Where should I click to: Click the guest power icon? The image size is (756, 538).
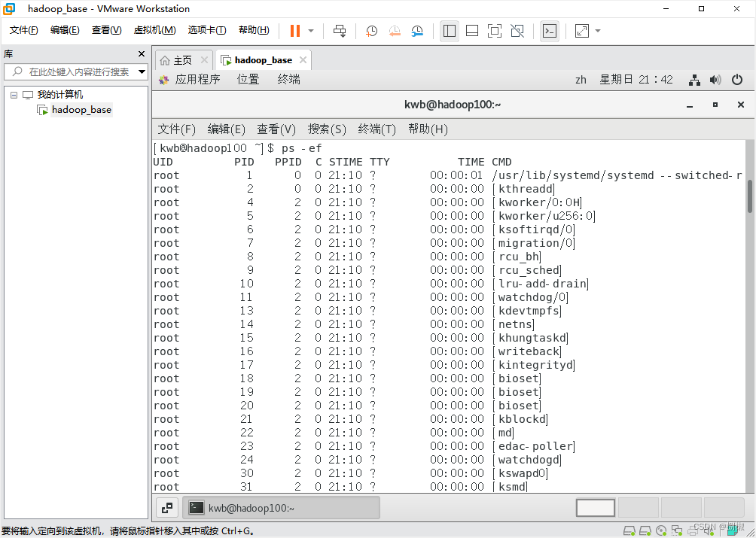(x=737, y=80)
